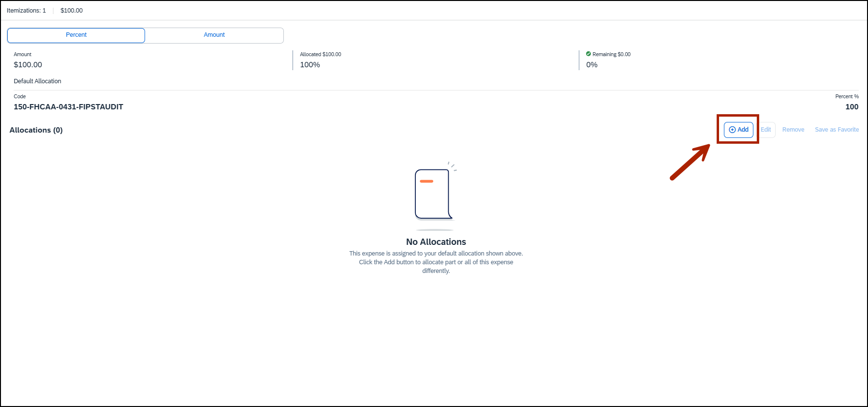Click Remove in the allocations toolbar
Image resolution: width=868 pixels, height=407 pixels.
pyautogui.click(x=793, y=130)
